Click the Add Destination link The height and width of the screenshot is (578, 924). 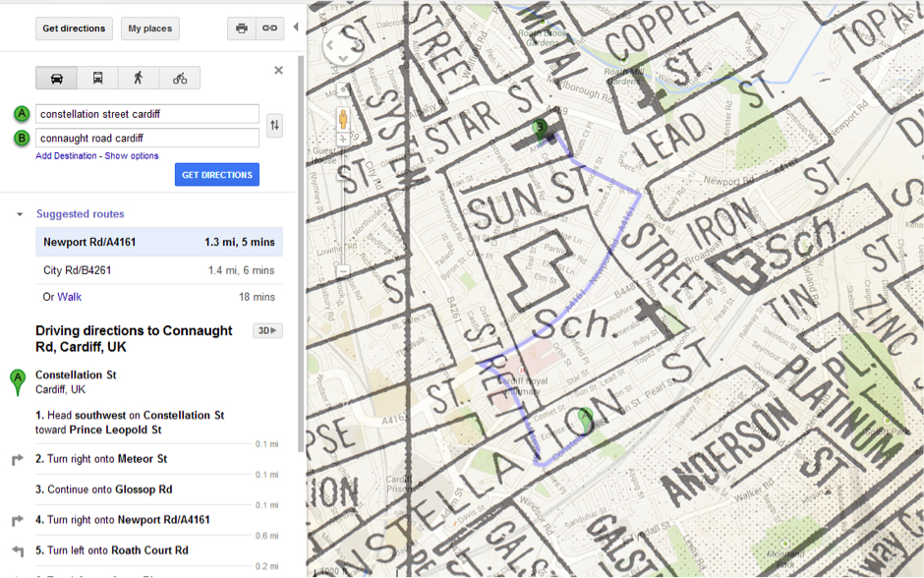[66, 156]
